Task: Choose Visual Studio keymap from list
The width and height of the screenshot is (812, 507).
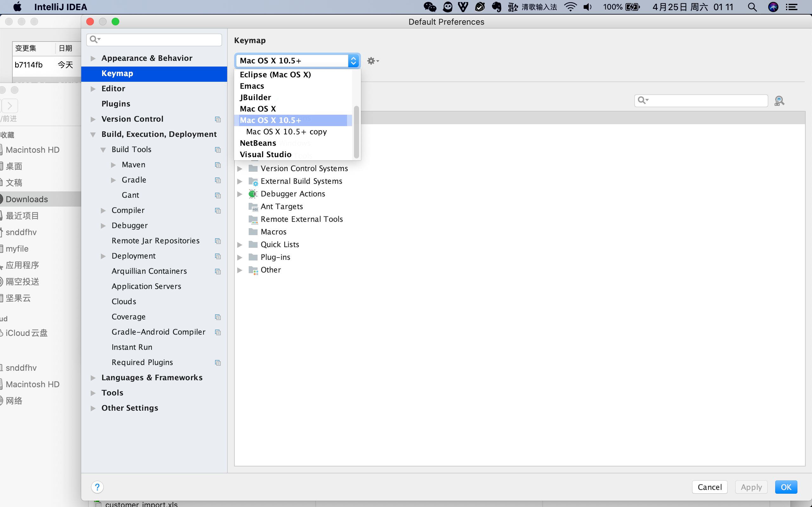Action: 265,155
